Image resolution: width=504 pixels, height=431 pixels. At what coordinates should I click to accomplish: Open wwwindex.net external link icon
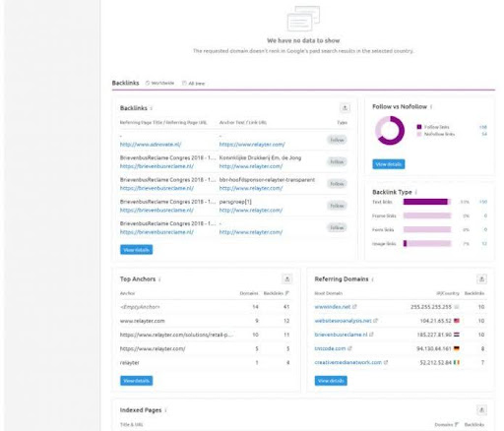pyautogui.click(x=354, y=307)
